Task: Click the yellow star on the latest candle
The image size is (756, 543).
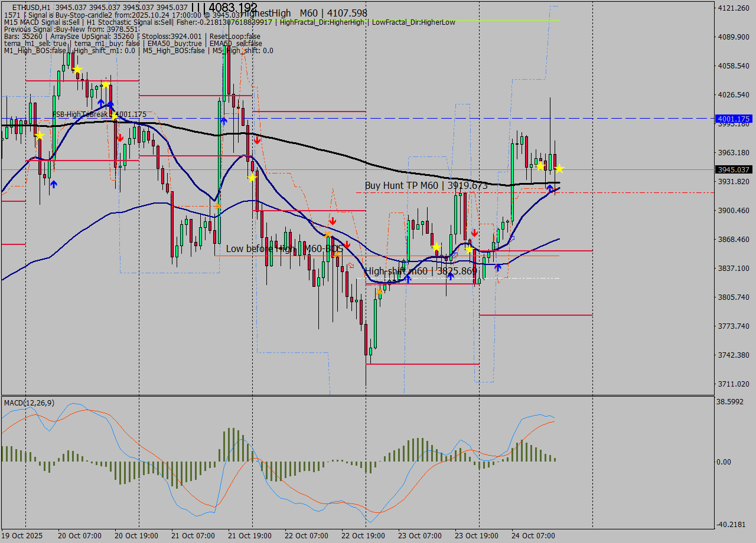Action: pyautogui.click(x=559, y=169)
